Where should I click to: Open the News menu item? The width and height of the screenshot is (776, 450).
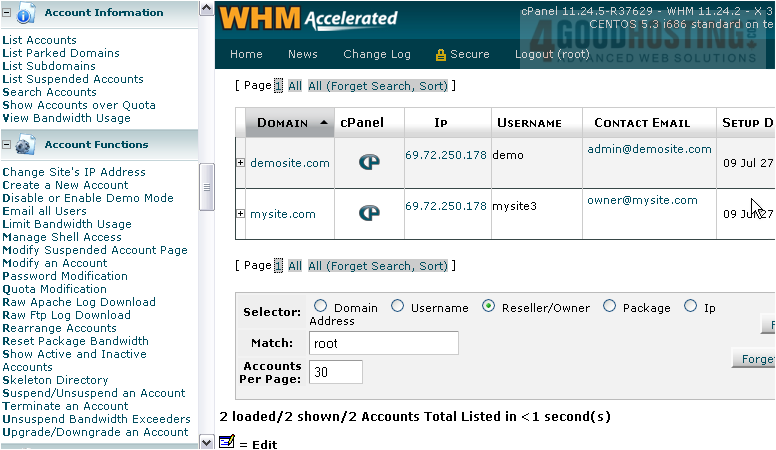(x=302, y=55)
